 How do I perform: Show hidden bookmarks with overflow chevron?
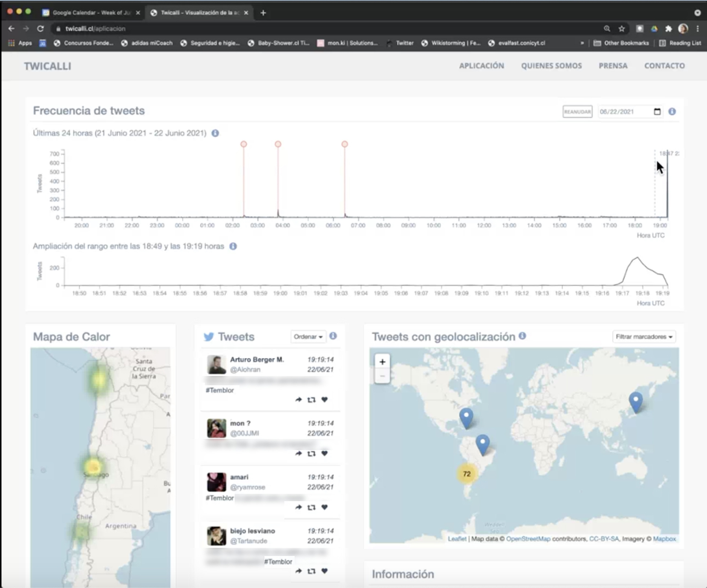coord(582,43)
